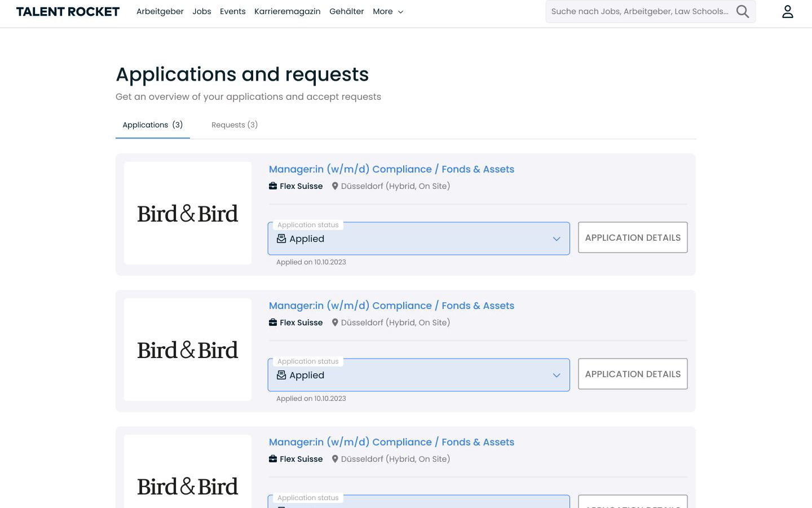Open the first card's Manager:in Compliance job title
This screenshot has height=508, width=812.
(391, 169)
